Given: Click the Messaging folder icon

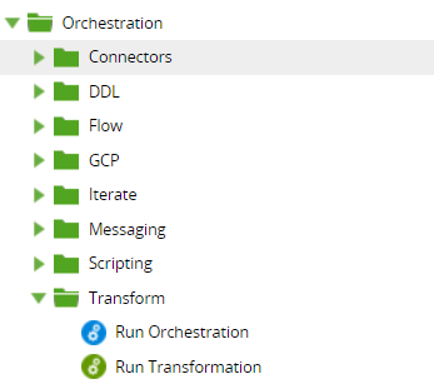Looking at the screenshot, I should [x=66, y=229].
